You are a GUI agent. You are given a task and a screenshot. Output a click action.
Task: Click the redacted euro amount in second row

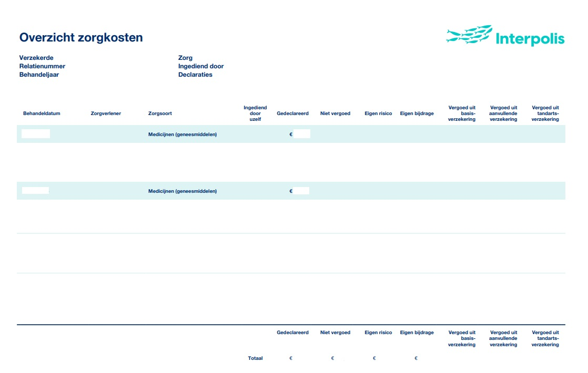[301, 191]
